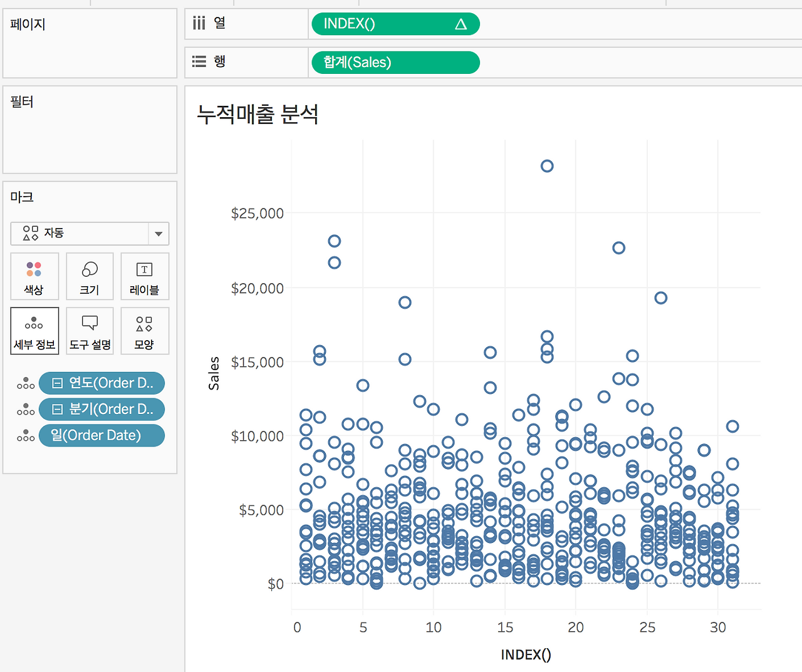Click the chart title 누적매출 분석
Viewport: 802px width, 672px height.
point(258,114)
